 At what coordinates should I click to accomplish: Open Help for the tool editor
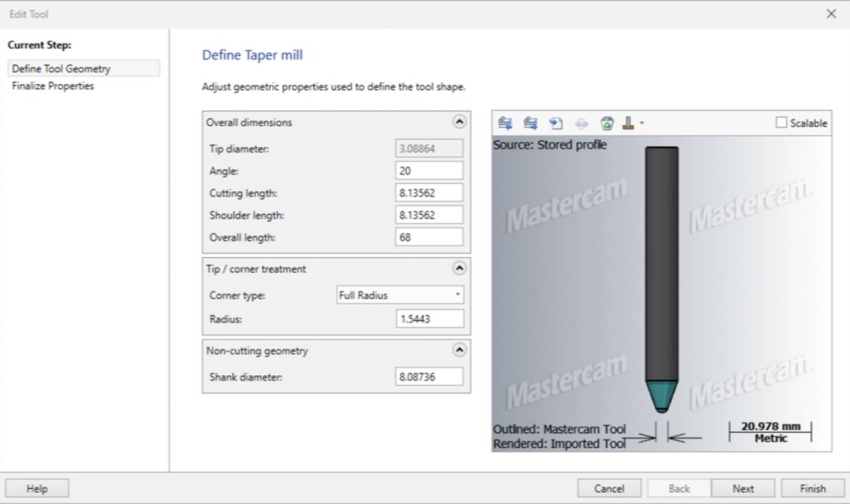pyautogui.click(x=37, y=488)
